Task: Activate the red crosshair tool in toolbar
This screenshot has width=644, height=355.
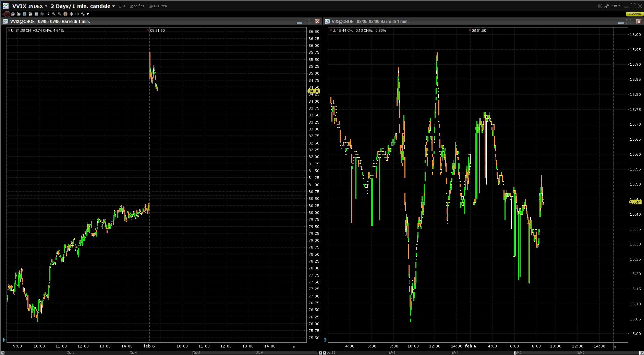Action: tap(7, 14)
